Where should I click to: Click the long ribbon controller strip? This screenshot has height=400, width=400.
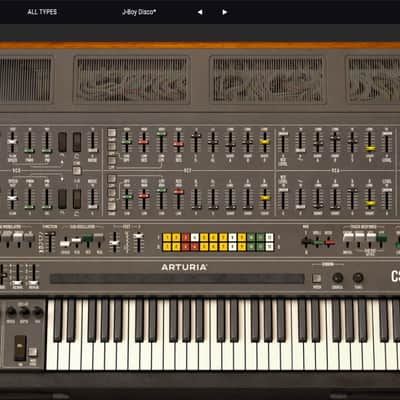pos(177,279)
